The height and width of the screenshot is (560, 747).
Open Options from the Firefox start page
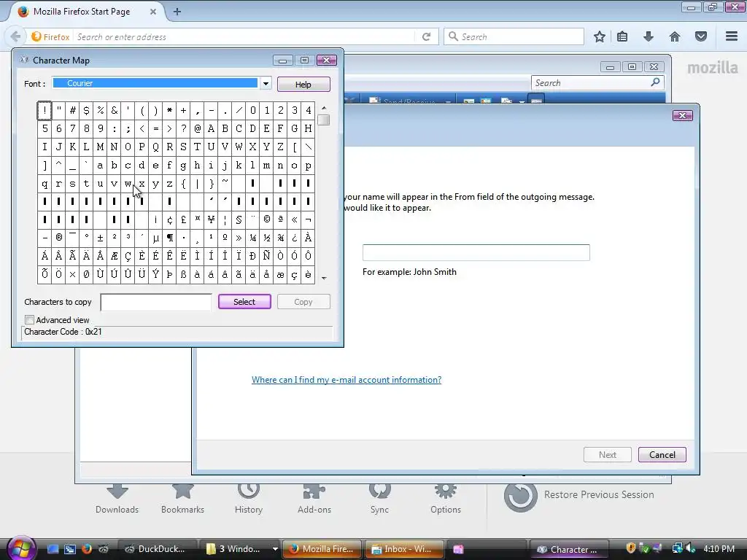click(446, 499)
